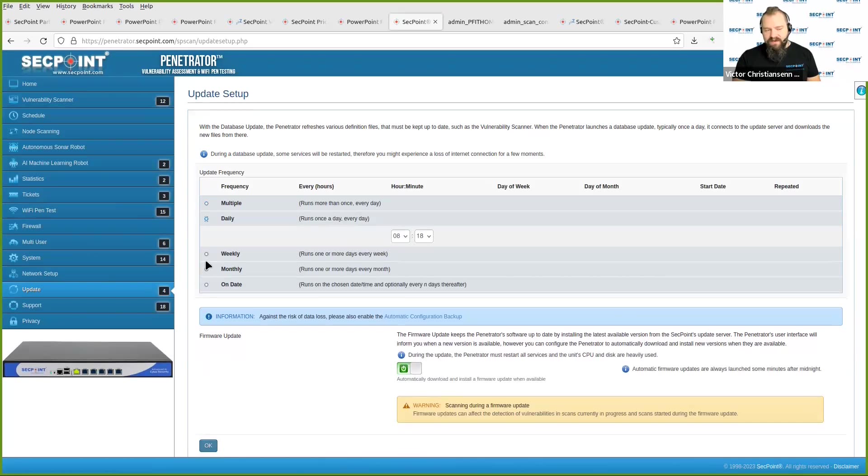Image resolution: width=868 pixels, height=476 pixels.
Task: Select the Monthly update frequency
Action: [x=207, y=270]
